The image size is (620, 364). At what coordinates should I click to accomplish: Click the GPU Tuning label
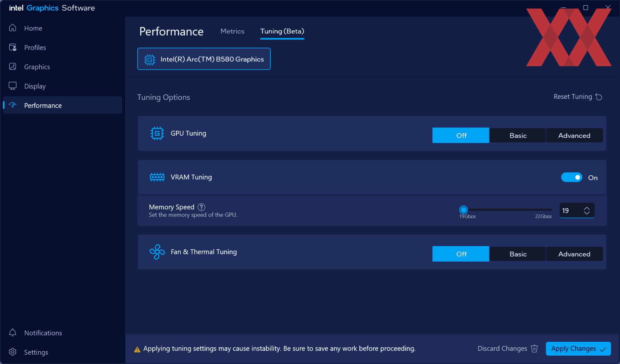(x=188, y=133)
